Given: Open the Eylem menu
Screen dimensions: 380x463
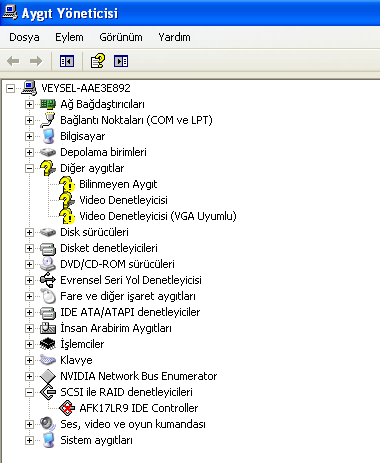Looking at the screenshot, I should (x=69, y=37).
